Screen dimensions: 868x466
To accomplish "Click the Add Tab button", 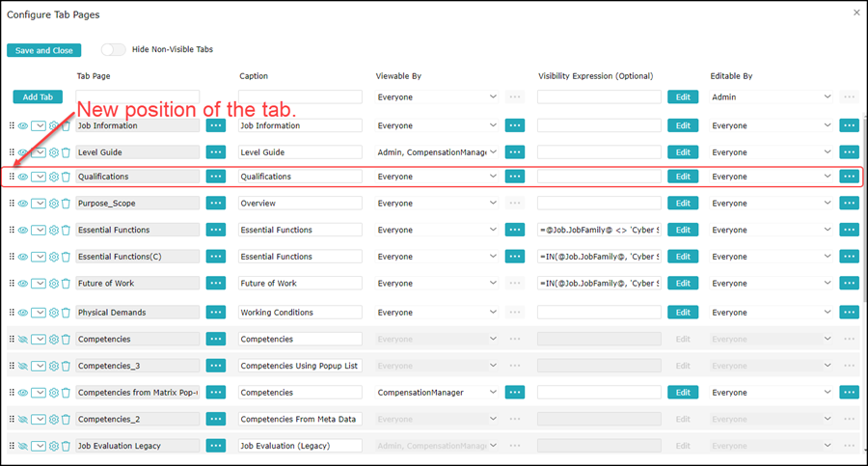I will [x=38, y=97].
